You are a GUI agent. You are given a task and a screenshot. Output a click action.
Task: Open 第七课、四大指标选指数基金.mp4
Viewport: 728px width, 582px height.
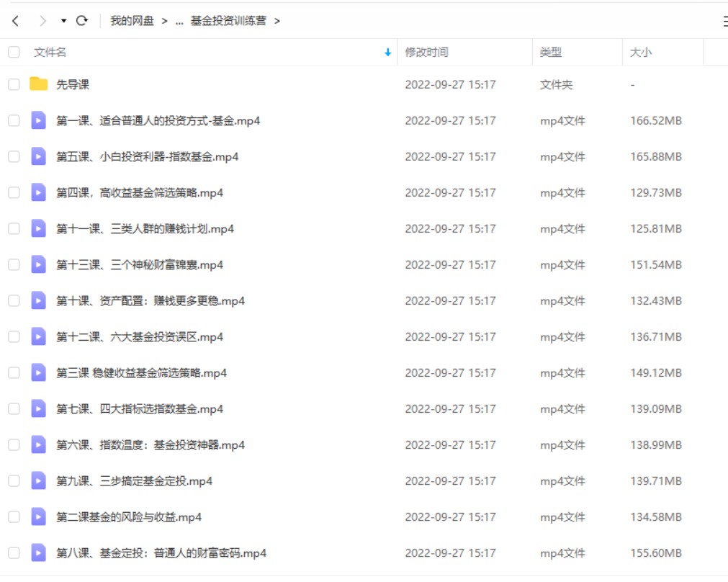click(139, 408)
